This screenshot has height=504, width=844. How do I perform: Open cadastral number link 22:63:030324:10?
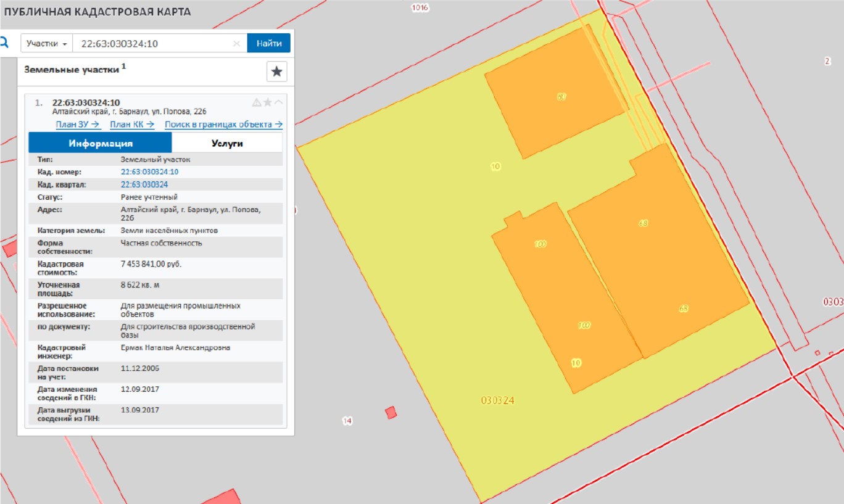click(149, 172)
